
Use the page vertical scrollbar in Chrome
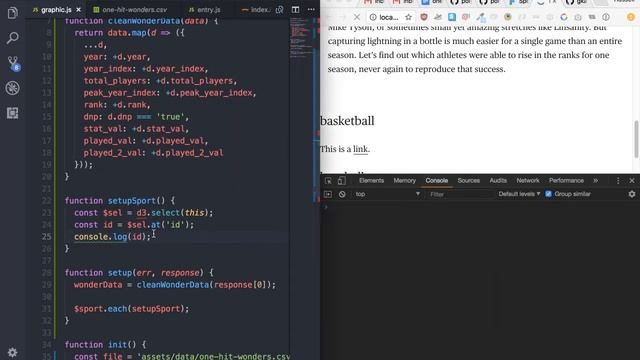[636, 139]
